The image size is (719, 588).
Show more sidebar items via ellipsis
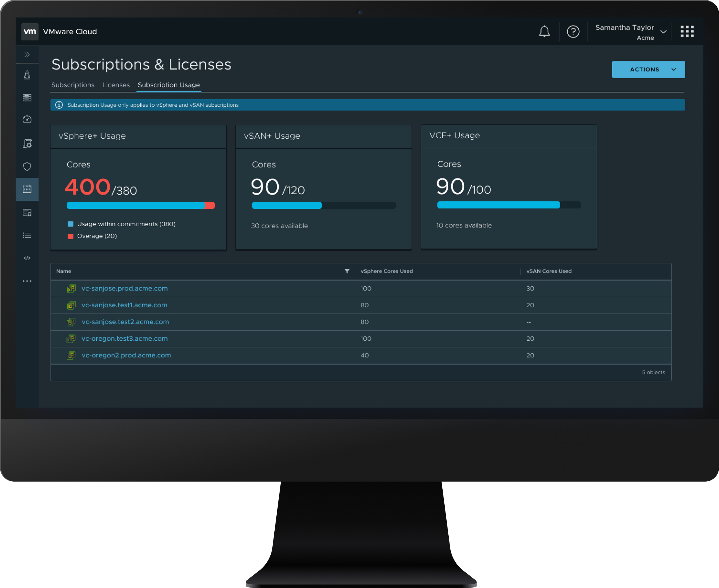27,281
